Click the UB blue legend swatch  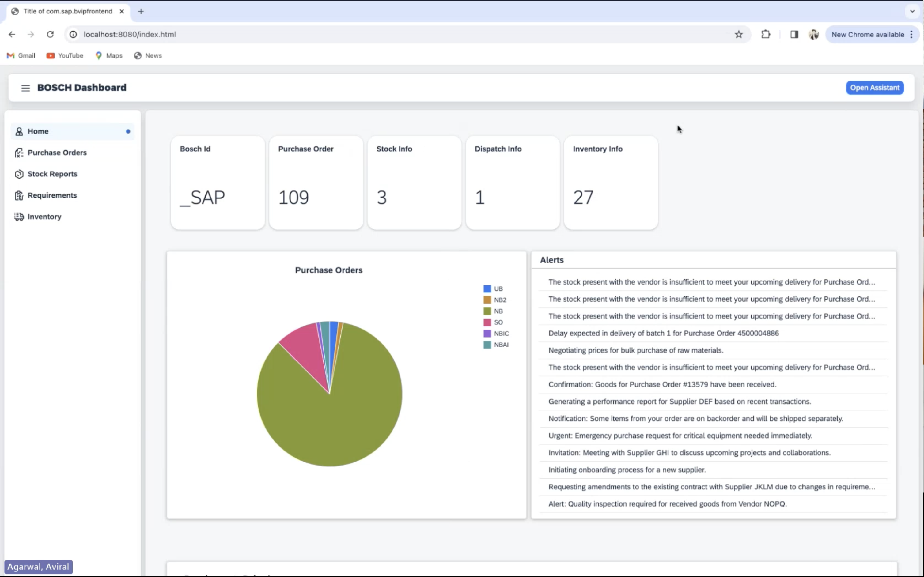(x=487, y=289)
